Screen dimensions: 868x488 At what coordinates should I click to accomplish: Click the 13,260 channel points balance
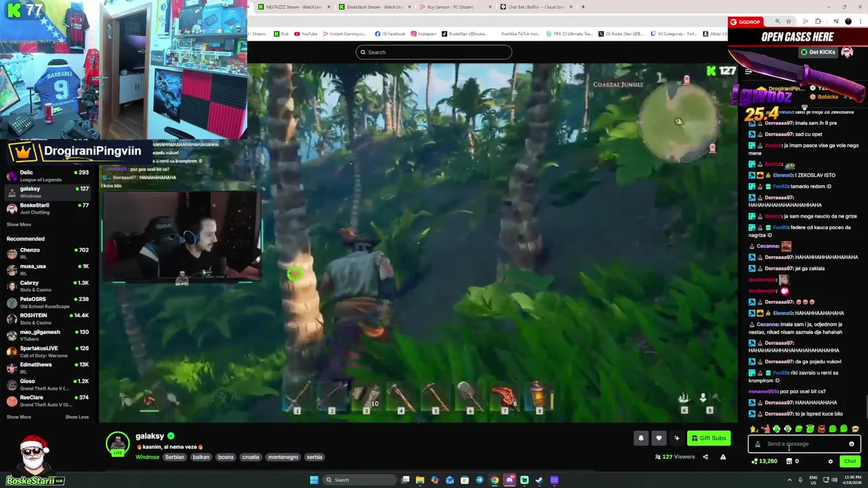click(764, 462)
